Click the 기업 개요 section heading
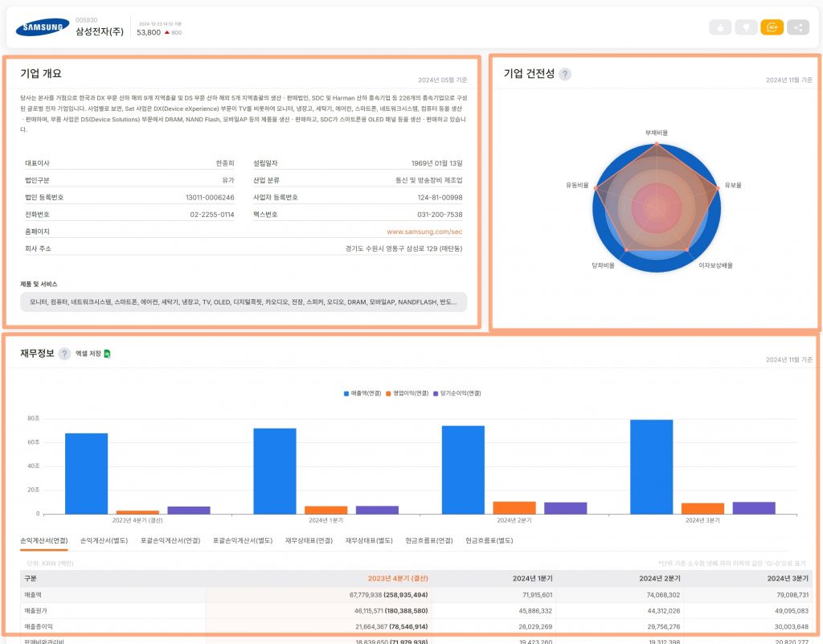This screenshot has width=823, height=644. point(41,73)
